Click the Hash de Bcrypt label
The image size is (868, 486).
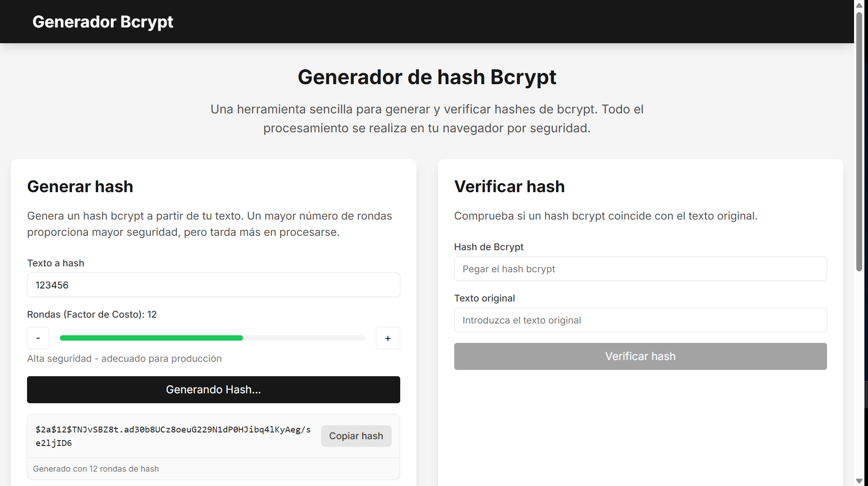(x=488, y=247)
